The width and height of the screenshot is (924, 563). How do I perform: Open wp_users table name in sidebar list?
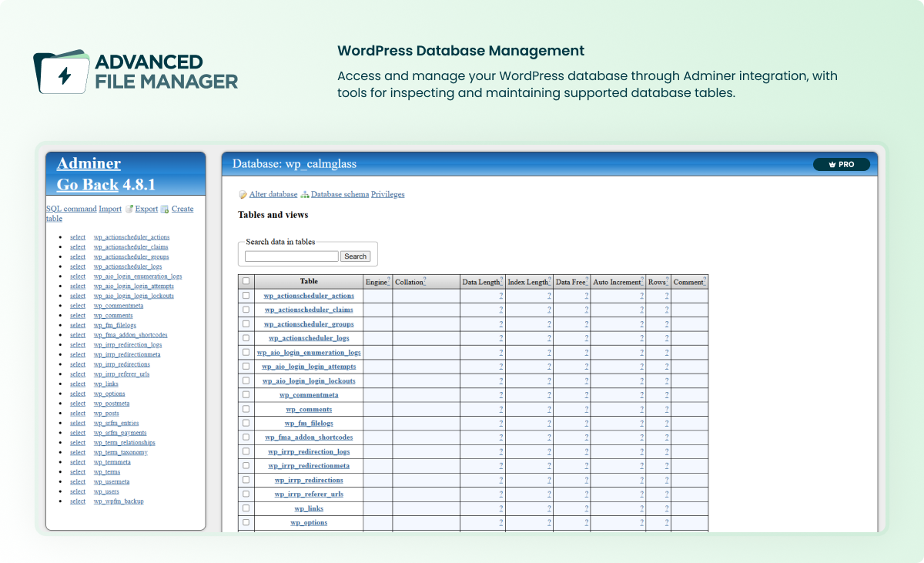(x=106, y=491)
